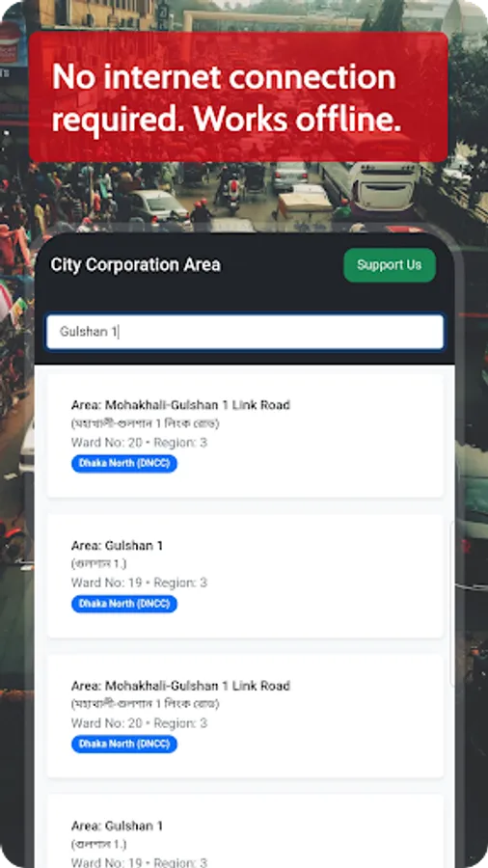The image size is (488, 868).
Task: Select Ward No: 20 text in the topmost result
Action: tap(107, 443)
